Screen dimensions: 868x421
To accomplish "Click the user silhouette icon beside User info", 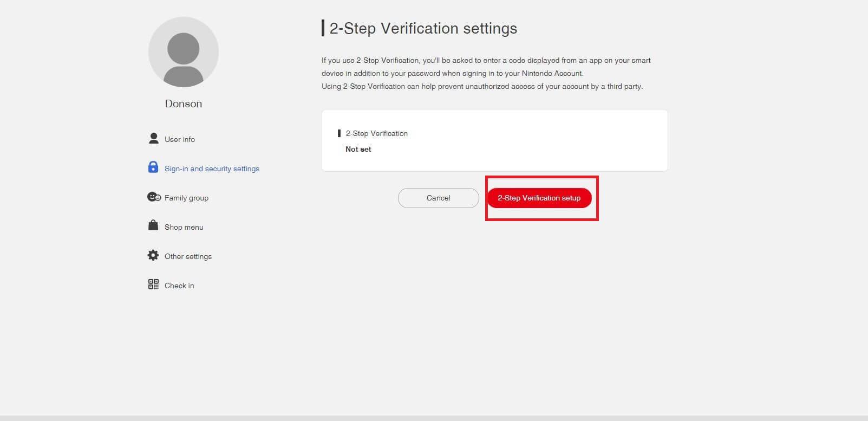I will point(153,139).
